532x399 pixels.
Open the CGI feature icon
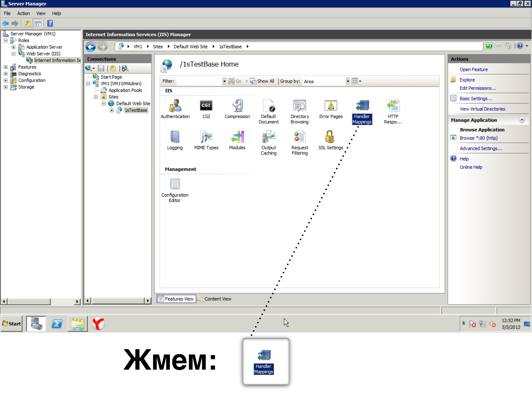pyautogui.click(x=206, y=109)
